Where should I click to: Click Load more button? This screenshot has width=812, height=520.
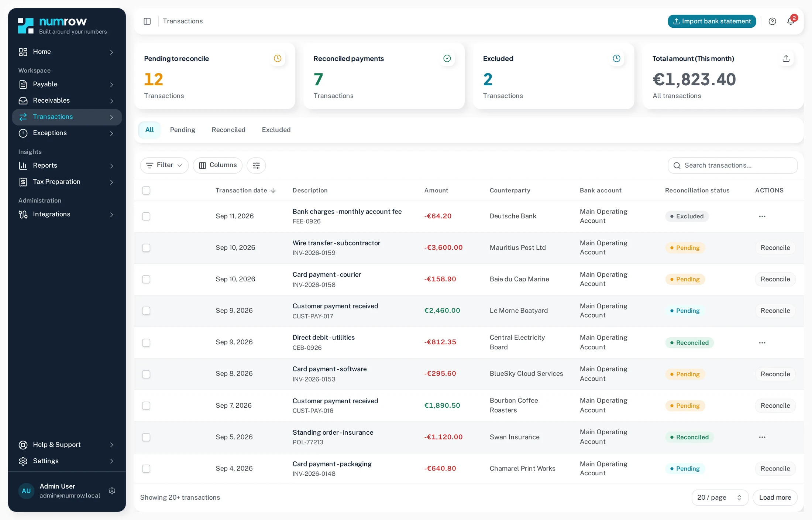tap(775, 497)
